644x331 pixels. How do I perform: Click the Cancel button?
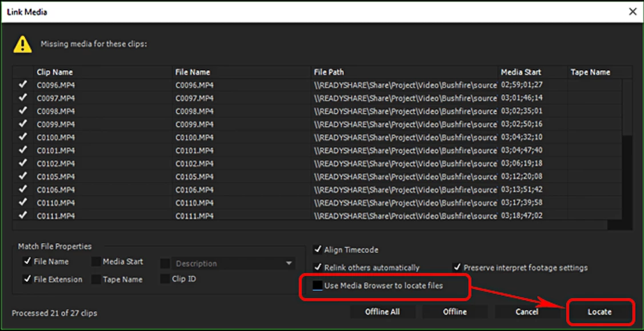coord(527,312)
